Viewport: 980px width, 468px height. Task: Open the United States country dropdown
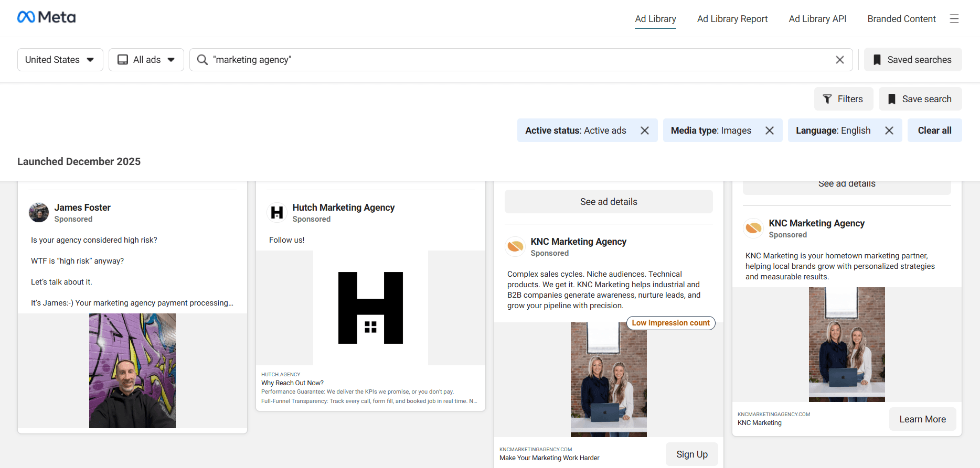60,60
